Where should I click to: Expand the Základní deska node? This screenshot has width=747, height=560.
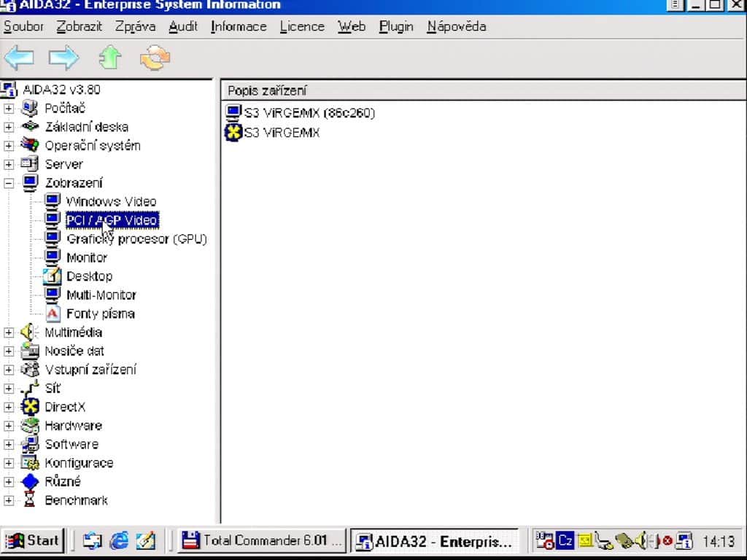click(x=9, y=127)
